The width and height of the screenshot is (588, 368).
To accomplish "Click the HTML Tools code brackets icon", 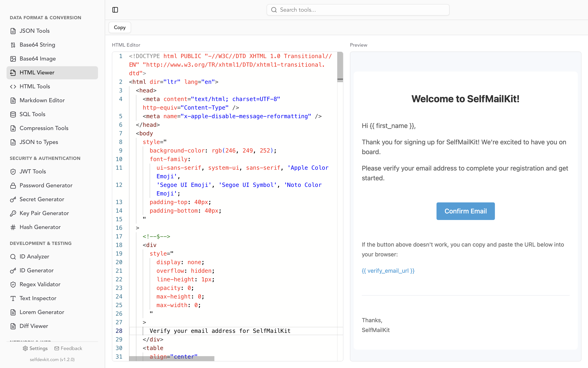I will point(13,86).
